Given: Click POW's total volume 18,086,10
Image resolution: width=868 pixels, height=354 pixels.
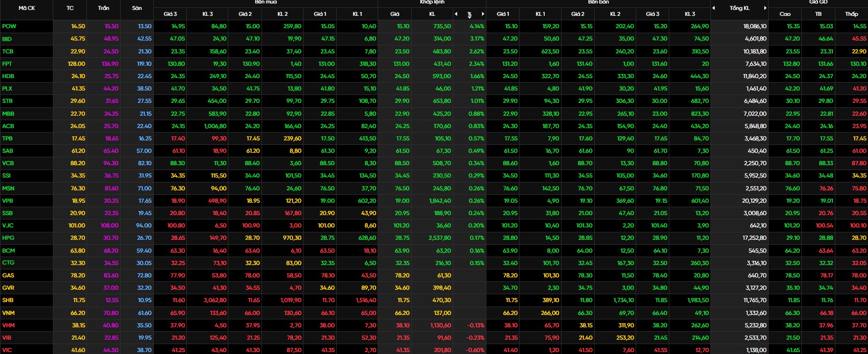Looking at the screenshot, I should pyautogui.click(x=755, y=26).
